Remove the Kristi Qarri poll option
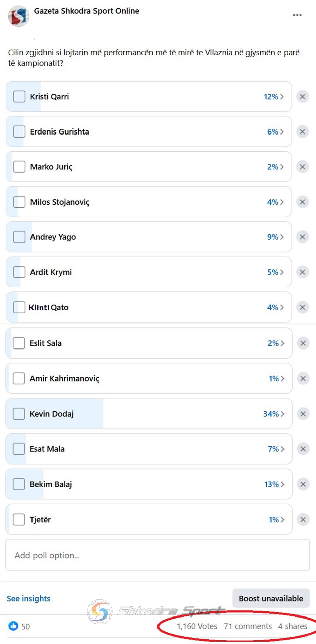This screenshot has height=644, width=316. [x=302, y=97]
